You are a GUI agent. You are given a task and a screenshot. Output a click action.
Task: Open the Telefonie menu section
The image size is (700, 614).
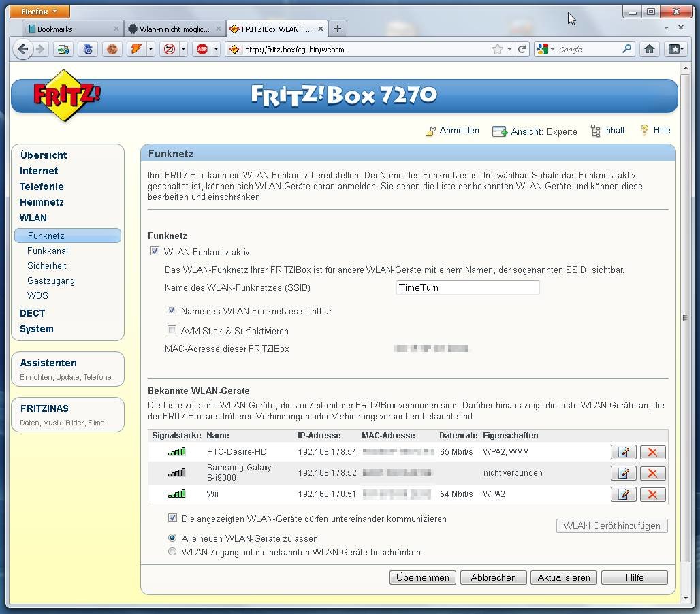coord(42,187)
